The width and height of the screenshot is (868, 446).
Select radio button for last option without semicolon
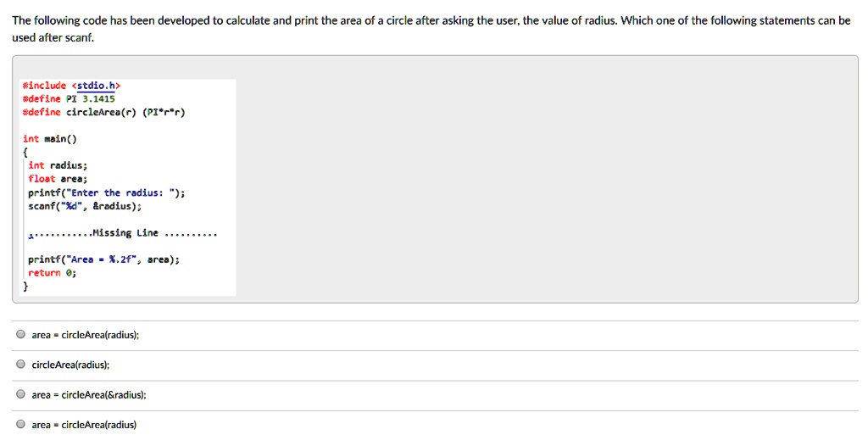point(20,425)
